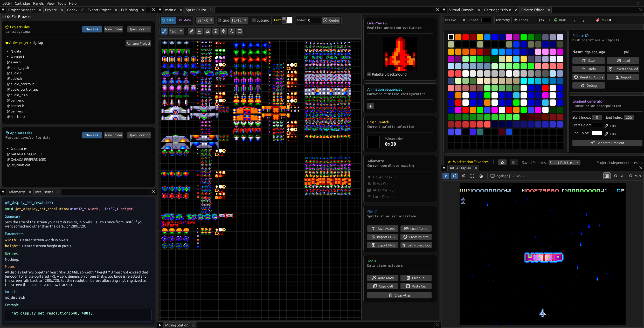Expand the Mixing Station panel arrow
This screenshot has height=328, width=644.
click(x=160, y=325)
